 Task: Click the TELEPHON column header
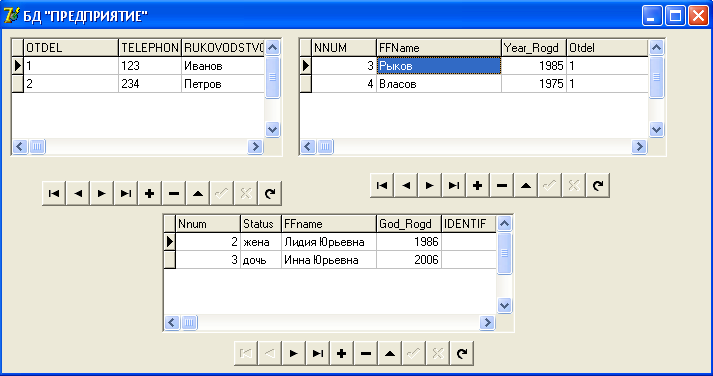[150, 48]
